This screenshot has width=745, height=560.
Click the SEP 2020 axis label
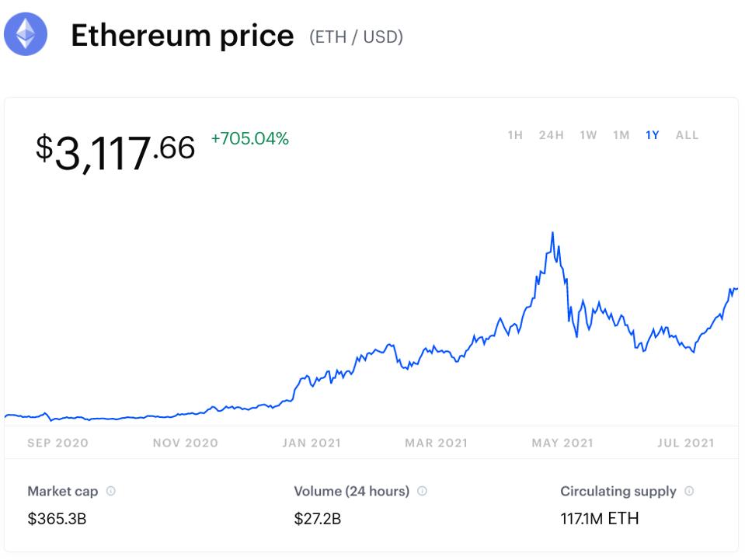57,443
